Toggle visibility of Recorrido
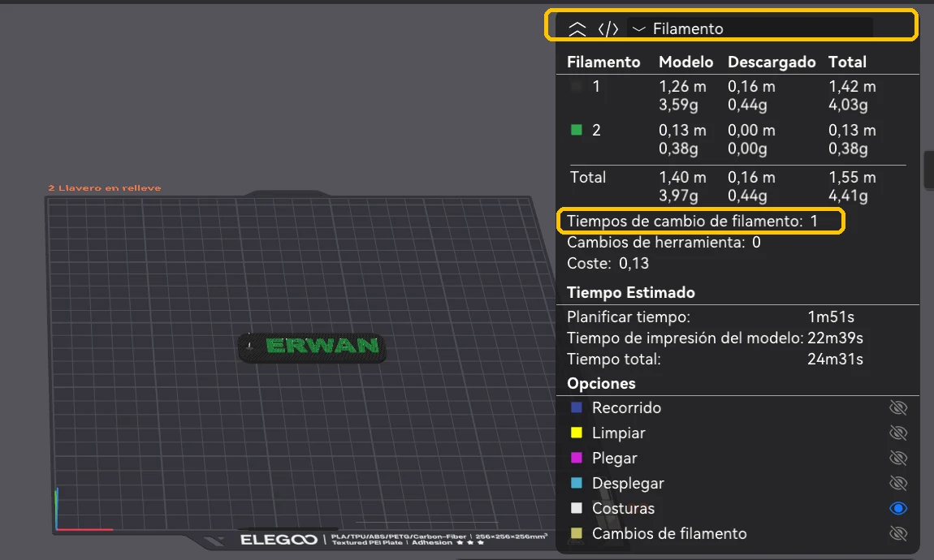 pyautogui.click(x=897, y=407)
